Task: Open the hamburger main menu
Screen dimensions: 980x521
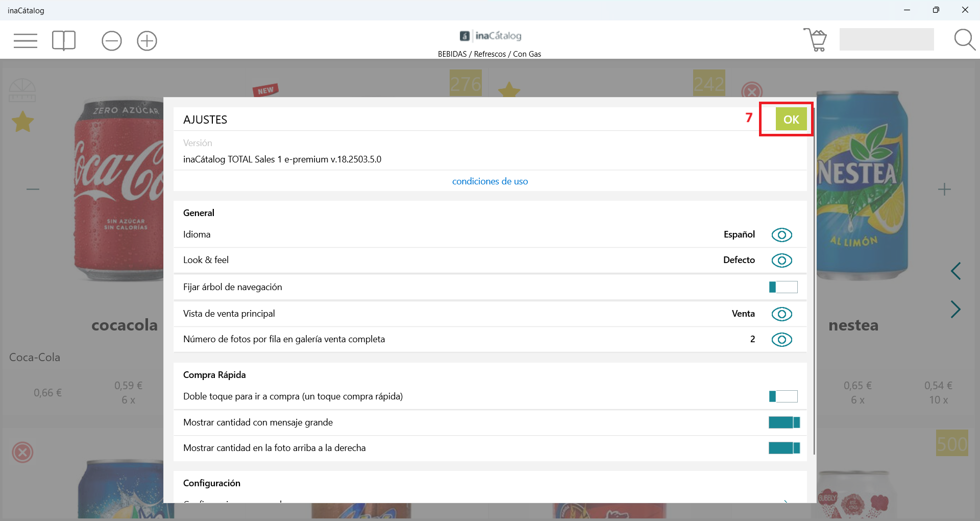Action: coord(26,40)
